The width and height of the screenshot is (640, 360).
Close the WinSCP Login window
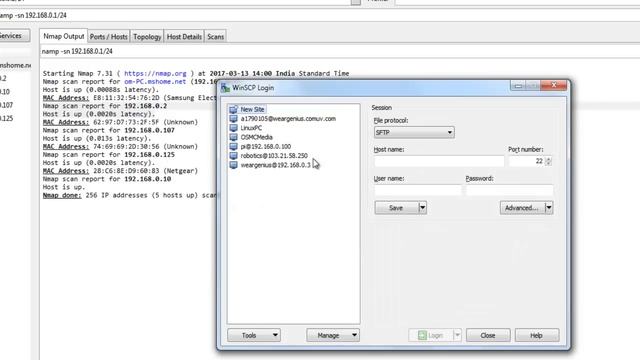554,85
